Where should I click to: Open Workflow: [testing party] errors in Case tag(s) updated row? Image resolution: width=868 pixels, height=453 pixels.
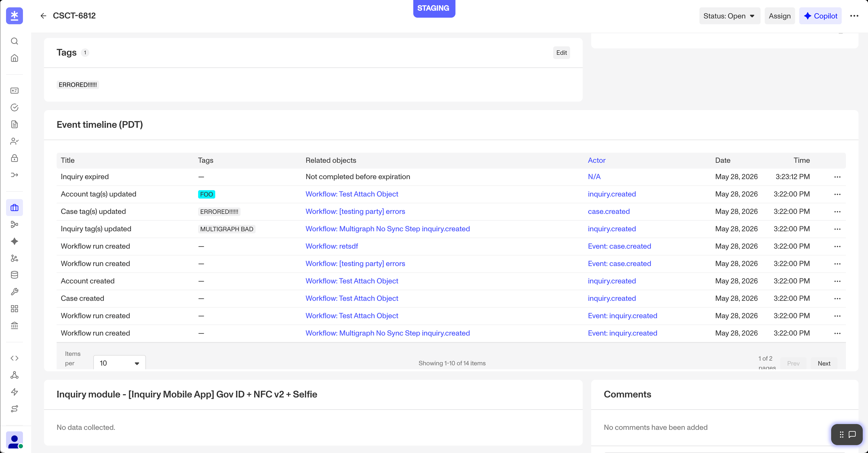[355, 211]
